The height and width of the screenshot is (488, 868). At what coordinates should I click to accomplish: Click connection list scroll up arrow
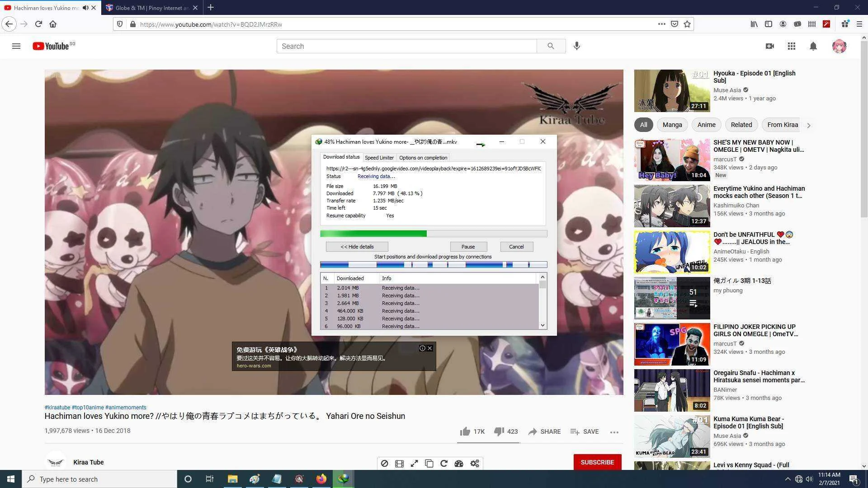coord(542,276)
